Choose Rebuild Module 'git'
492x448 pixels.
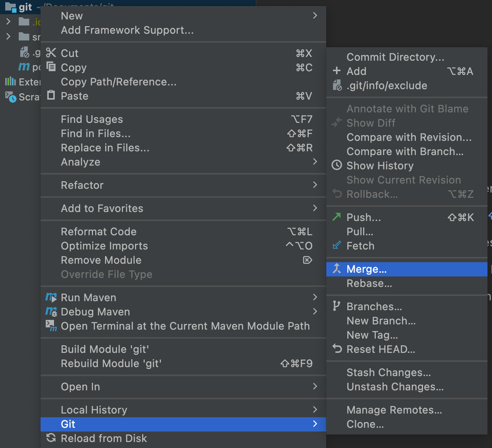pyautogui.click(x=111, y=363)
